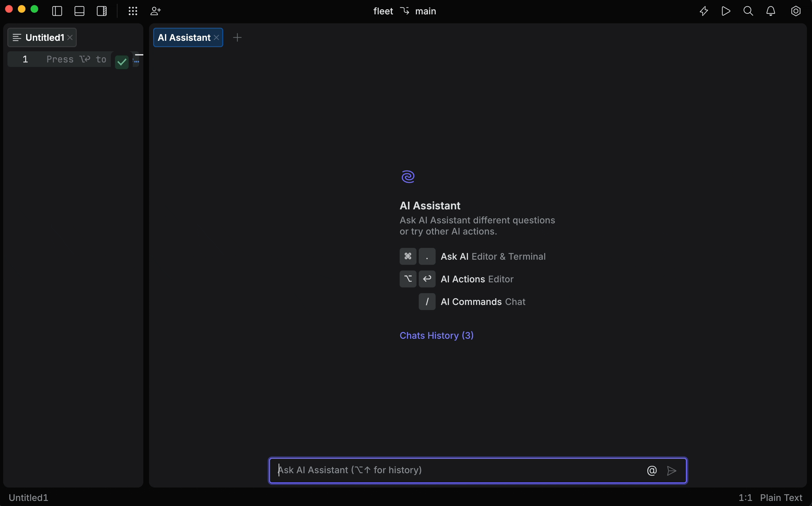Open search with the magnifier icon

coord(748,11)
